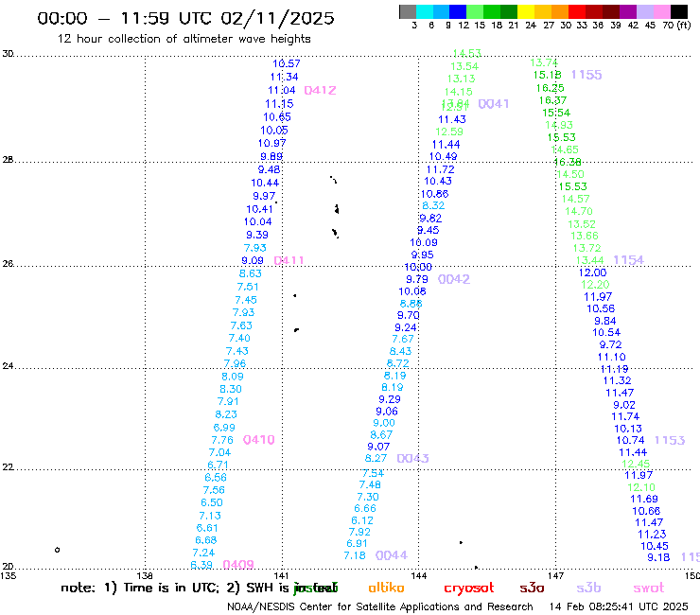Click the gray 3 ft legend swatch
The height and width of the screenshot is (615, 700).
408,11
